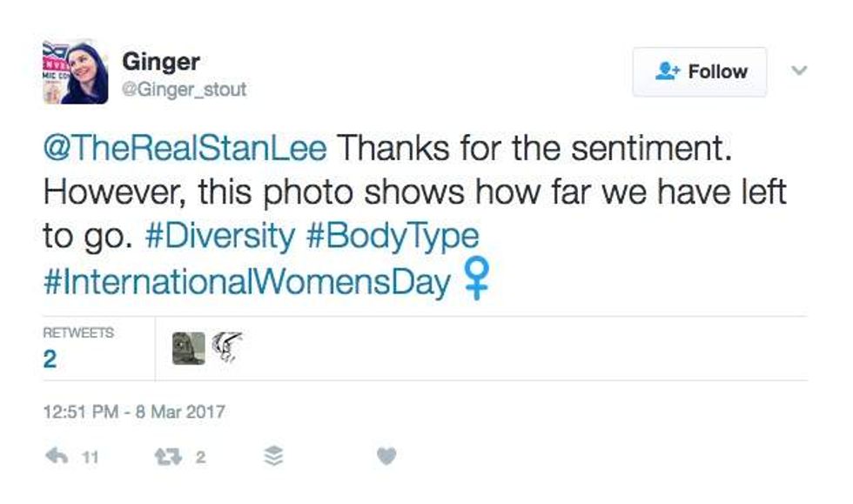Open the 12:51 PM - 8 Mar 2017 timestamp
853x504 pixels.
133,412
